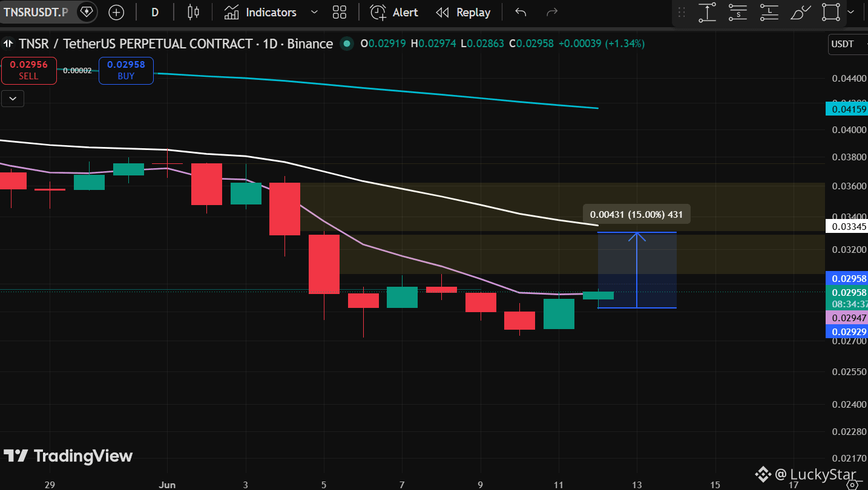This screenshot has height=490, width=868.
Task: Create a new price Alert
Action: point(394,12)
